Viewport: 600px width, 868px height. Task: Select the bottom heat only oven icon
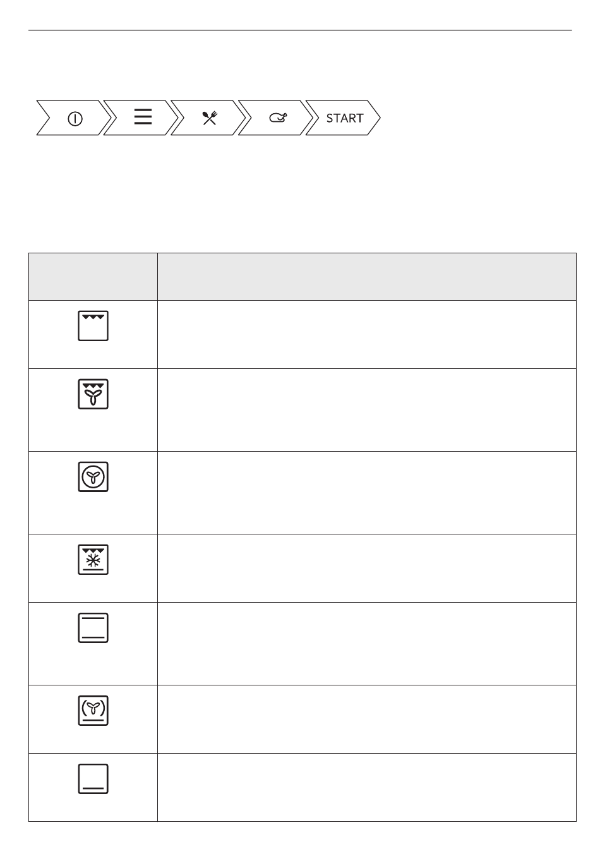pos(93,778)
